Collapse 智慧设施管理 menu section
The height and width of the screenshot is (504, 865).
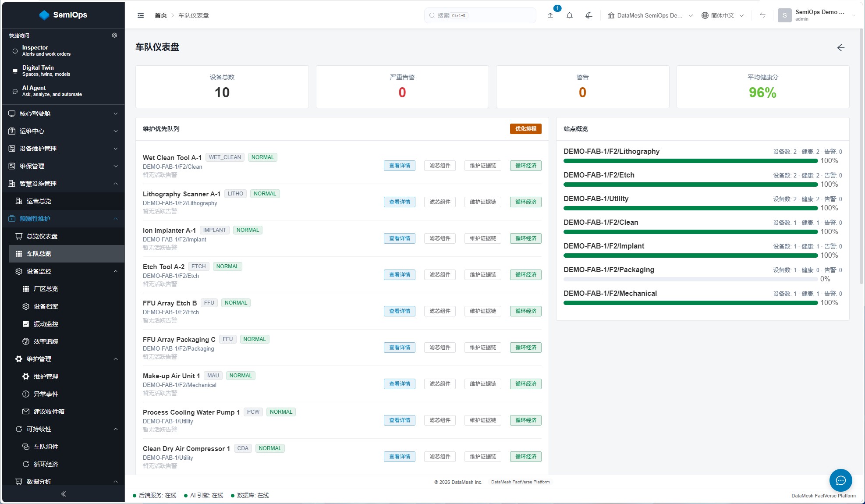coord(64,184)
